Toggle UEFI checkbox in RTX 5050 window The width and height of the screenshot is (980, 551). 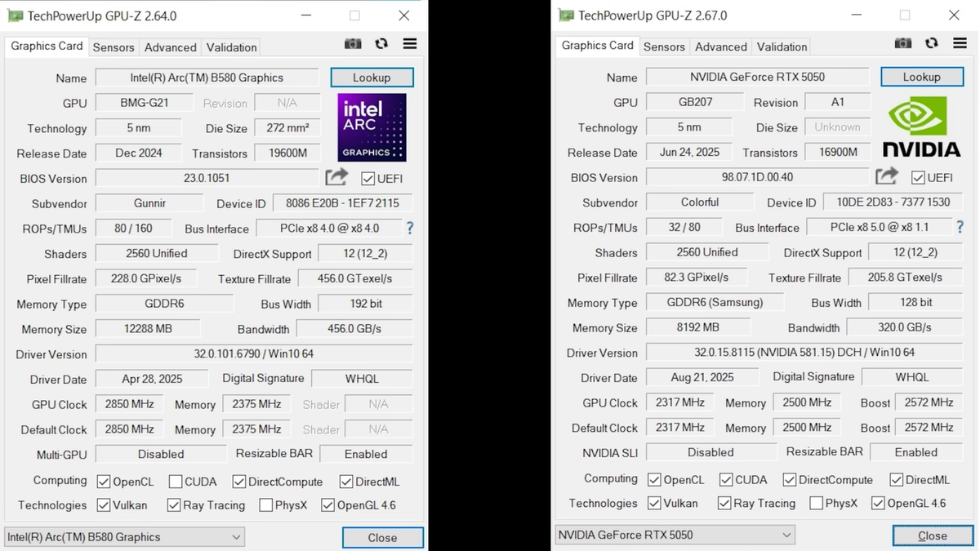click(918, 177)
